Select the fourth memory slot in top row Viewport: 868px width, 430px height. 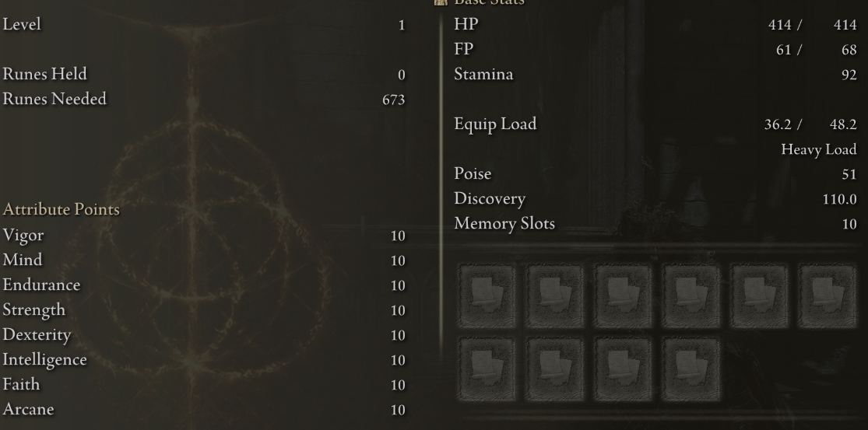(x=691, y=296)
